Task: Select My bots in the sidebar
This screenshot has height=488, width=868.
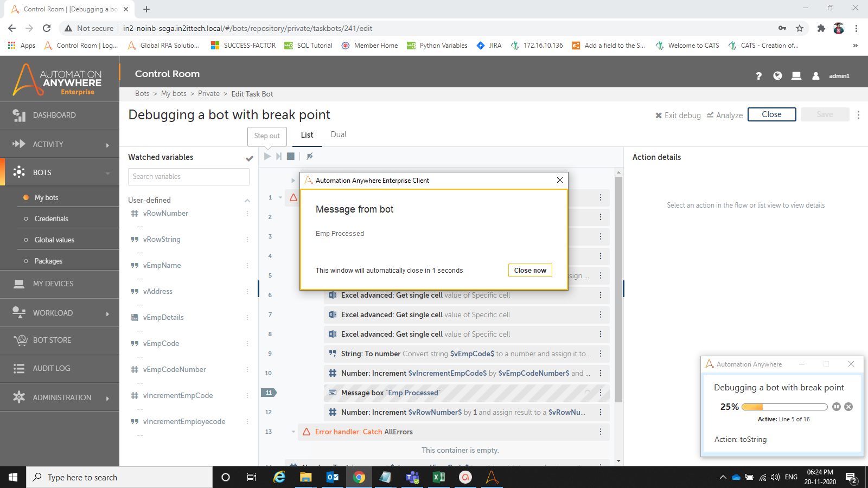Action: coord(46,197)
